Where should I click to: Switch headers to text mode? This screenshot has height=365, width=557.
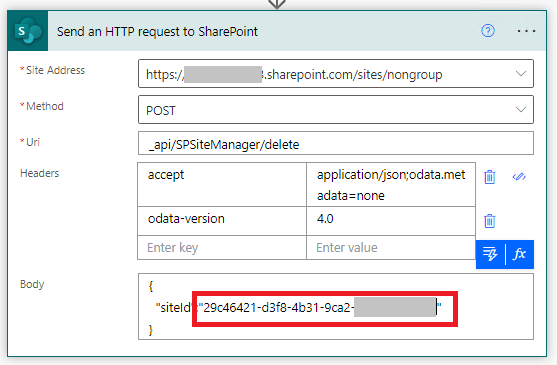click(x=519, y=176)
